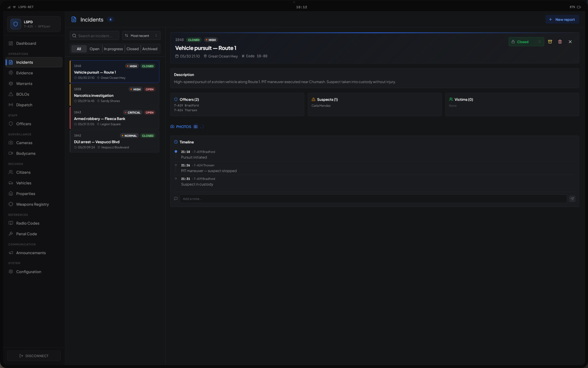
Task: Focus the Search an incident field
Action: (x=94, y=36)
